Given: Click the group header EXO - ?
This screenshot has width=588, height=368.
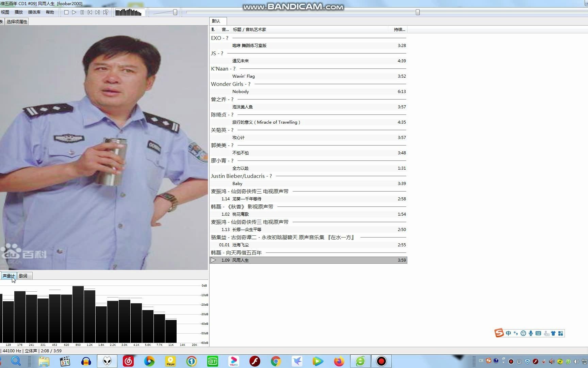Looking at the screenshot, I should (x=308, y=38).
